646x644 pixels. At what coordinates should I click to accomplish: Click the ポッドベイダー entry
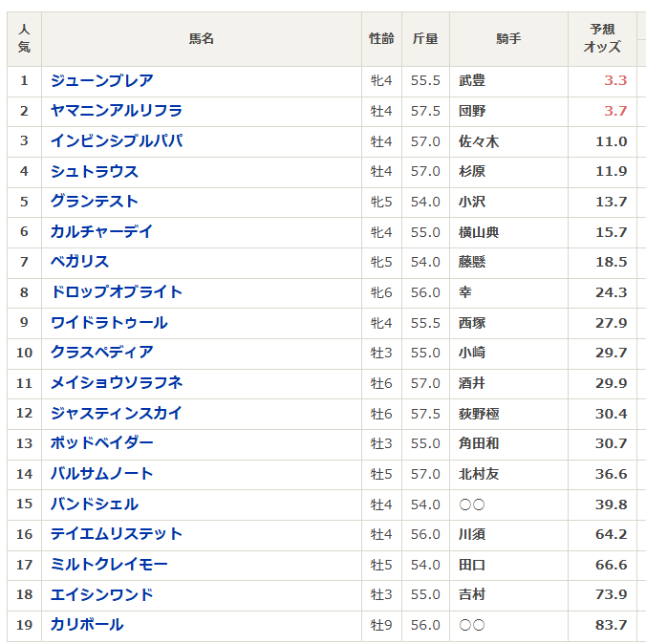(x=101, y=443)
